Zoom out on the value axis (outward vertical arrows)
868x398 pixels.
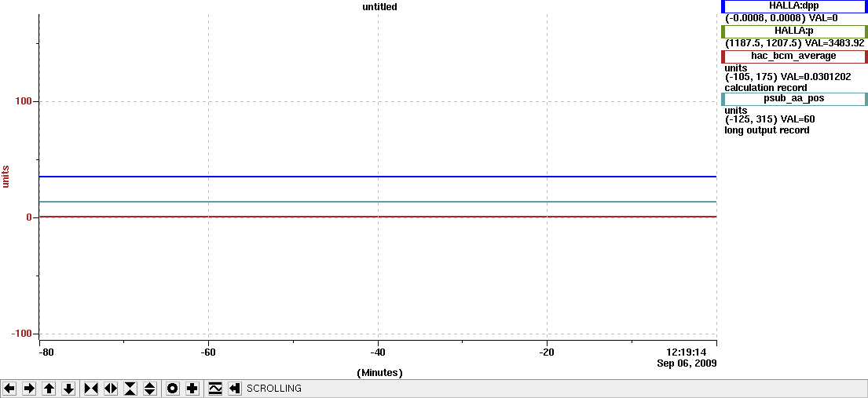point(150,389)
